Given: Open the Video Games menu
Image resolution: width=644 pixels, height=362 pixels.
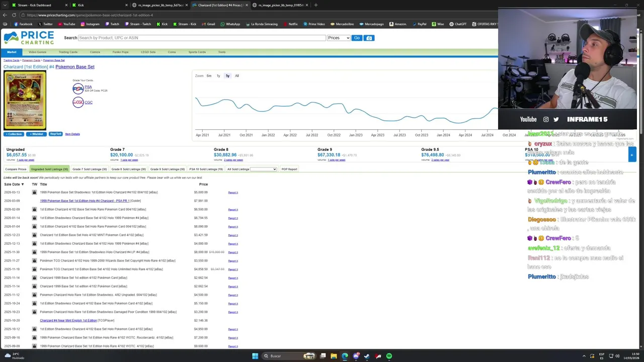Looking at the screenshot, I should 37,52.
